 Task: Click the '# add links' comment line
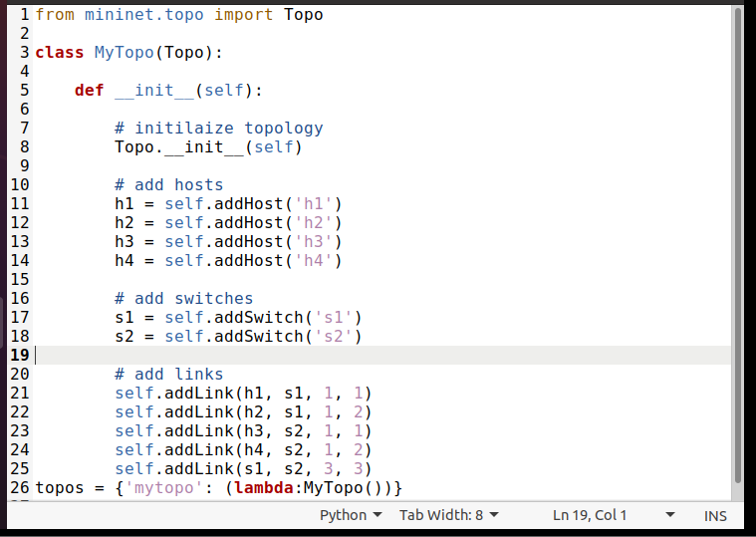[x=168, y=375]
